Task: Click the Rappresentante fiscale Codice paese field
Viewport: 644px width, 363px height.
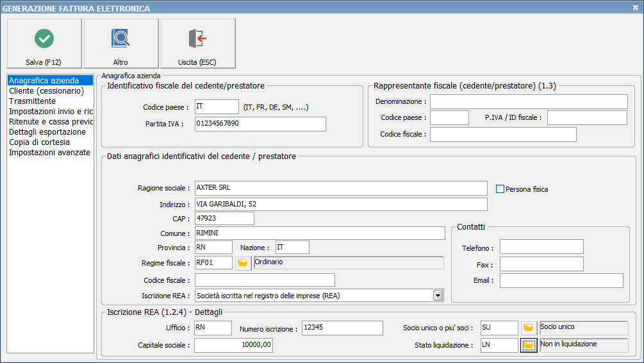Action: [x=449, y=117]
